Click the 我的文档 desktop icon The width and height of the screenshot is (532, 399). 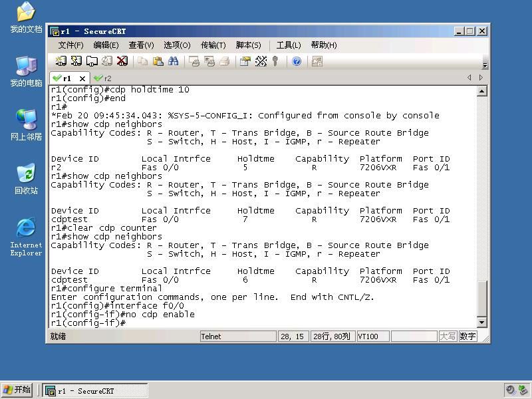26,17
